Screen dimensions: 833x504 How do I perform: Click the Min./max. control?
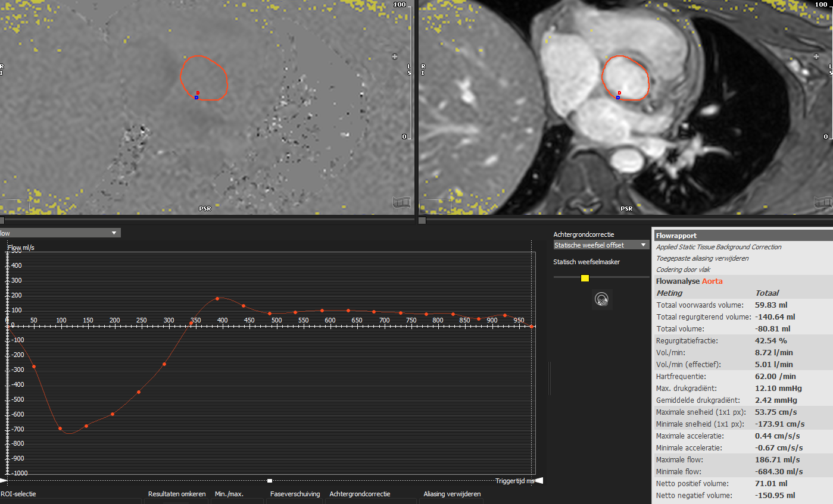coord(229,494)
